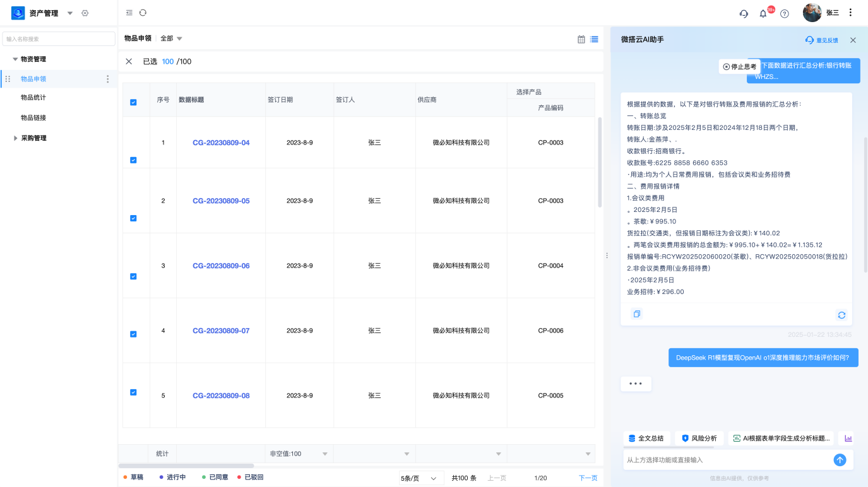Screen dimensions: 868x487
Task: Click the copy icon below the AI analysis
Action: [x=636, y=314]
